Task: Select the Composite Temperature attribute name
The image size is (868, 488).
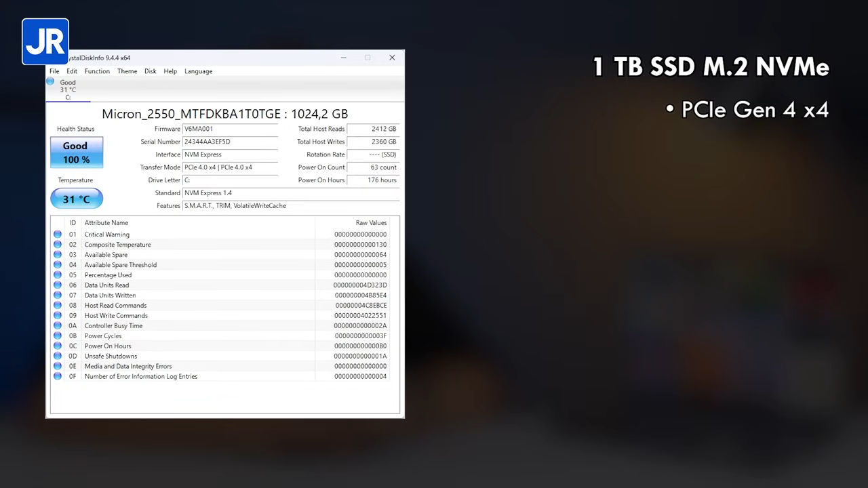Action: click(x=118, y=245)
